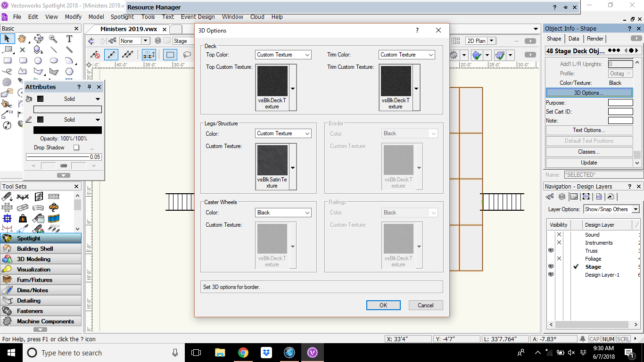Select the Hexagon polygon tool
644x362 pixels.
69,72
